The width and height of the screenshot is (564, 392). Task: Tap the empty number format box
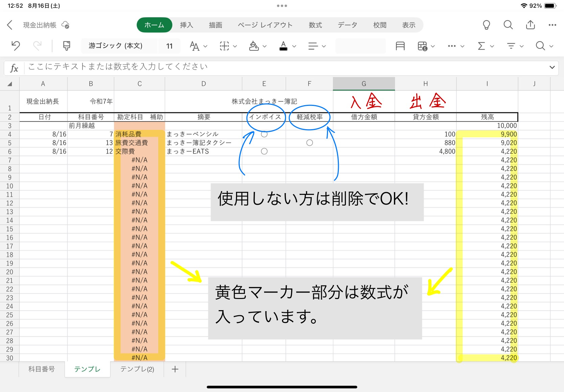(360, 46)
